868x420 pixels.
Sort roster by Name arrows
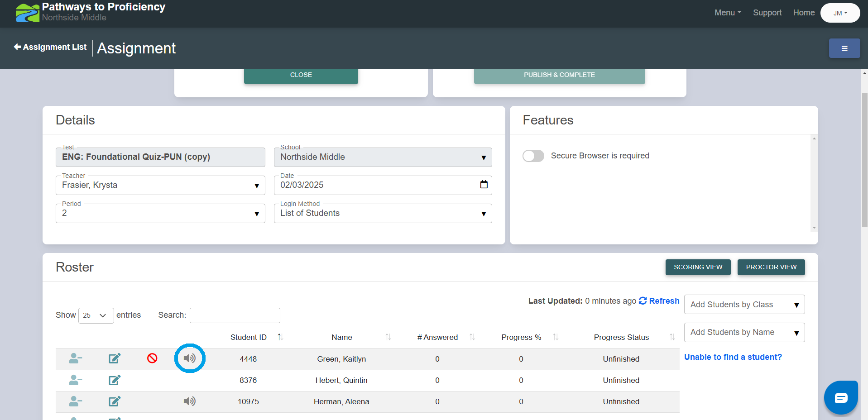click(x=388, y=337)
